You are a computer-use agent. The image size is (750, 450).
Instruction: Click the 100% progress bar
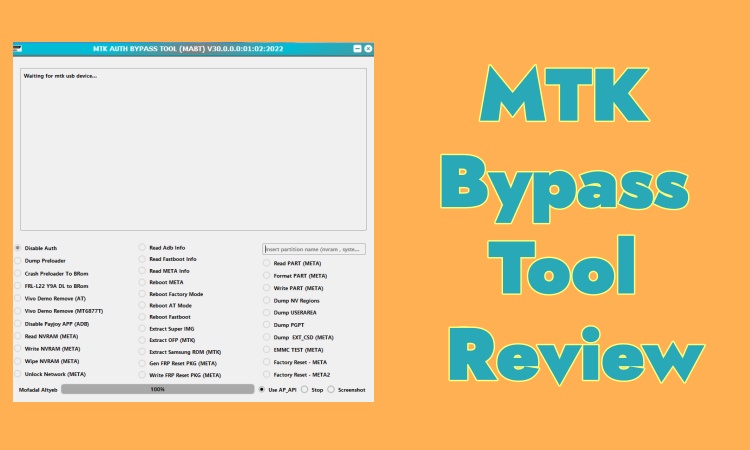pos(157,389)
